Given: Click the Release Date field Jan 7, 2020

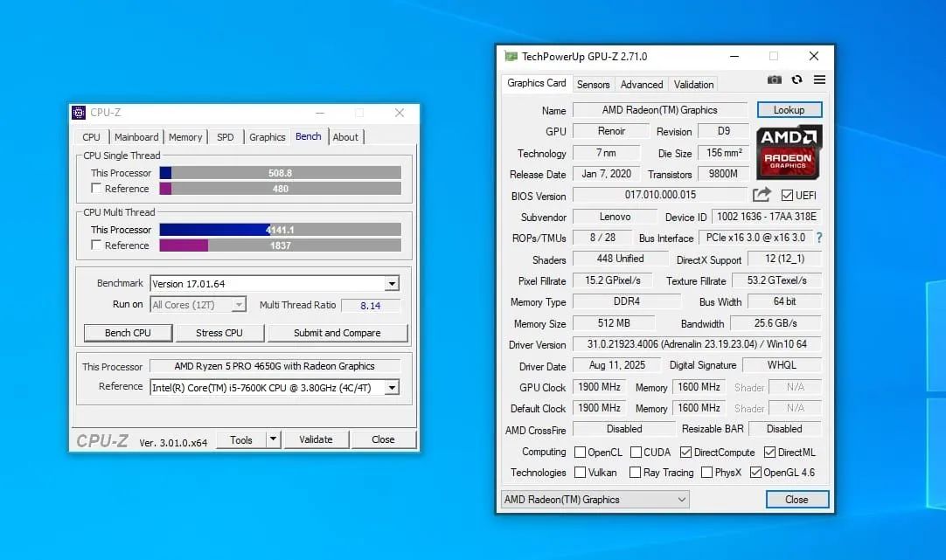Looking at the screenshot, I should pos(606,174).
